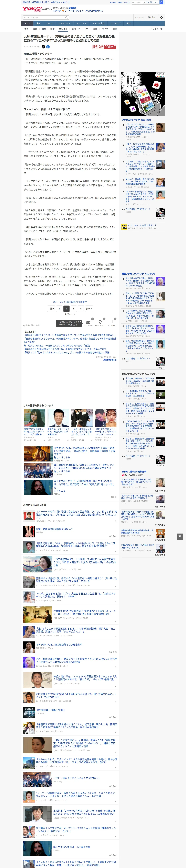Select the 国際 category
Screen dimensions: 186x868
[44, 29]
